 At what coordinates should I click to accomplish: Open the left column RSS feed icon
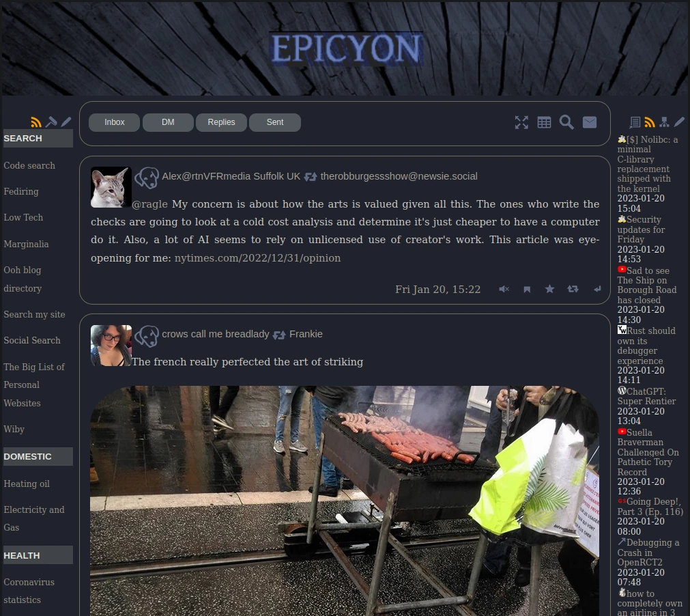[x=36, y=122]
